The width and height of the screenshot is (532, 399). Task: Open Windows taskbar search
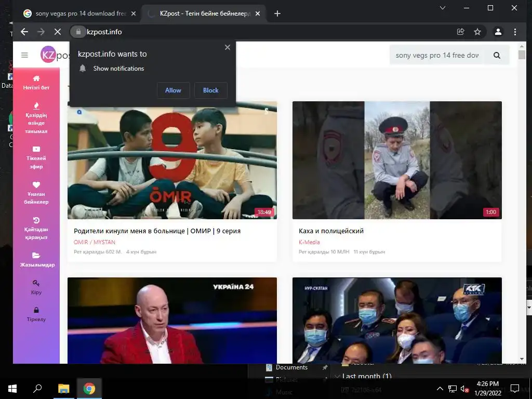[37, 389]
